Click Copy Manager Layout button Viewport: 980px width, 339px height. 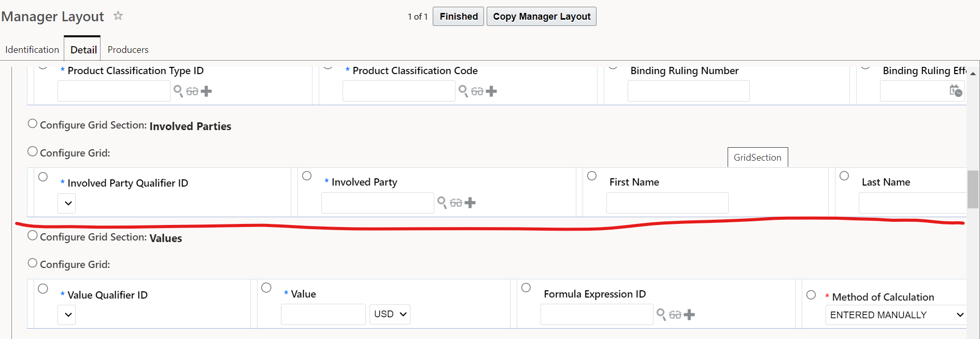[x=542, y=17]
